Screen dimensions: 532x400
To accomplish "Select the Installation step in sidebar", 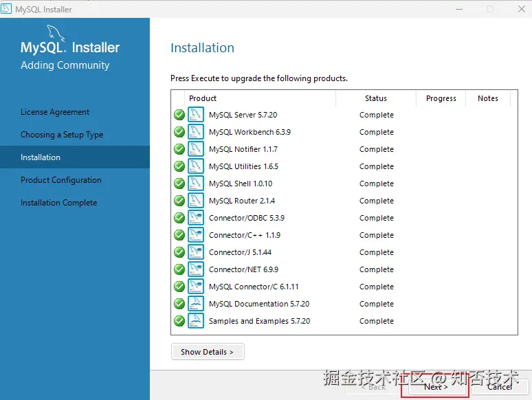I will [x=75, y=157].
